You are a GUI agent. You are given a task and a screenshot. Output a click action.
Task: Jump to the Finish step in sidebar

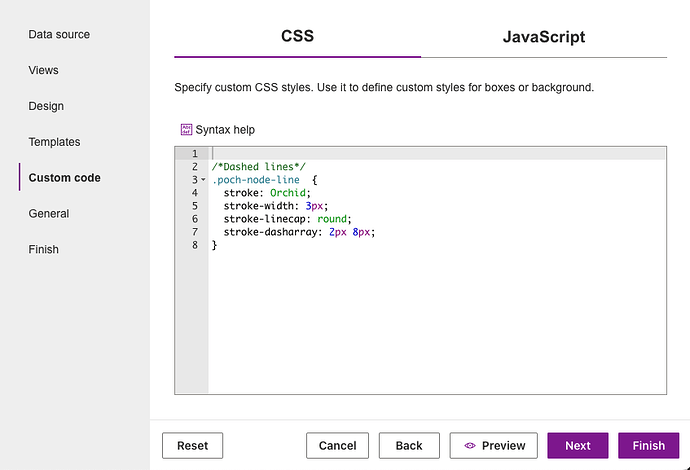[x=43, y=249]
